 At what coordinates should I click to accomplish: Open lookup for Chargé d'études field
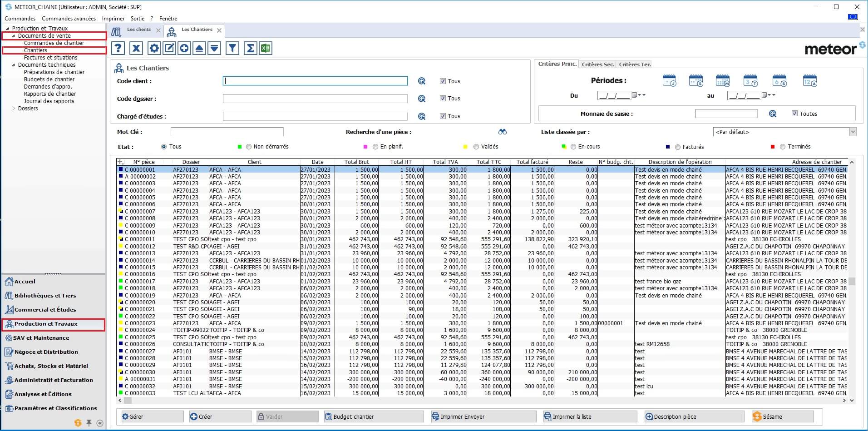coord(422,116)
